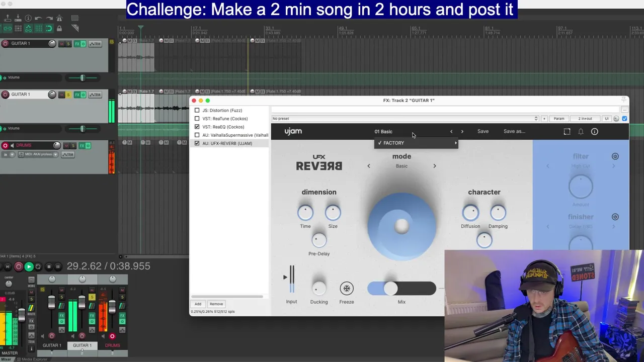
Task: Open FX for the DRUMS track panel
Action: tap(82, 146)
